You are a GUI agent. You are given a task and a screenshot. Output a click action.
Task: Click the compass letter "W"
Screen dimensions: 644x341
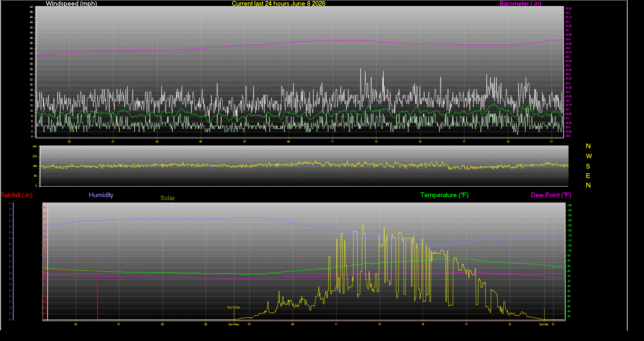pos(589,156)
